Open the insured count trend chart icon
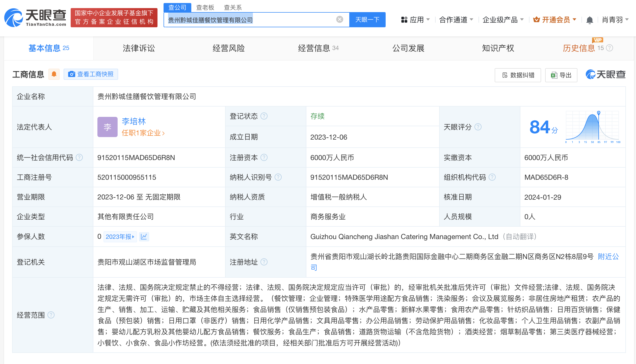 [x=144, y=237]
